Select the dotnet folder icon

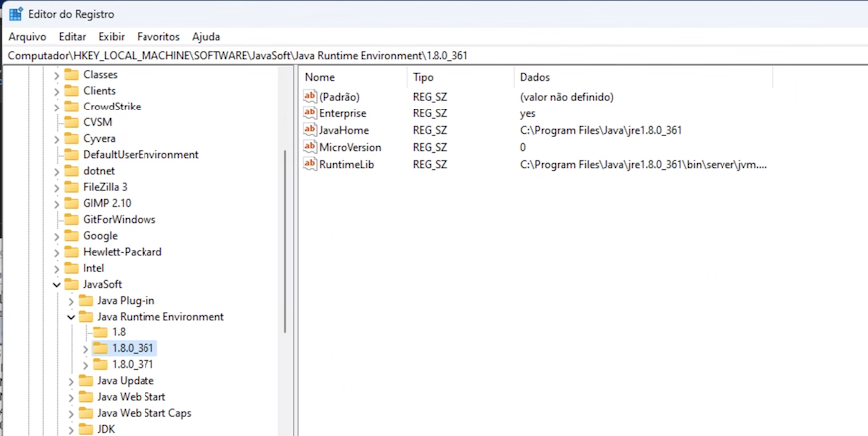click(71, 171)
